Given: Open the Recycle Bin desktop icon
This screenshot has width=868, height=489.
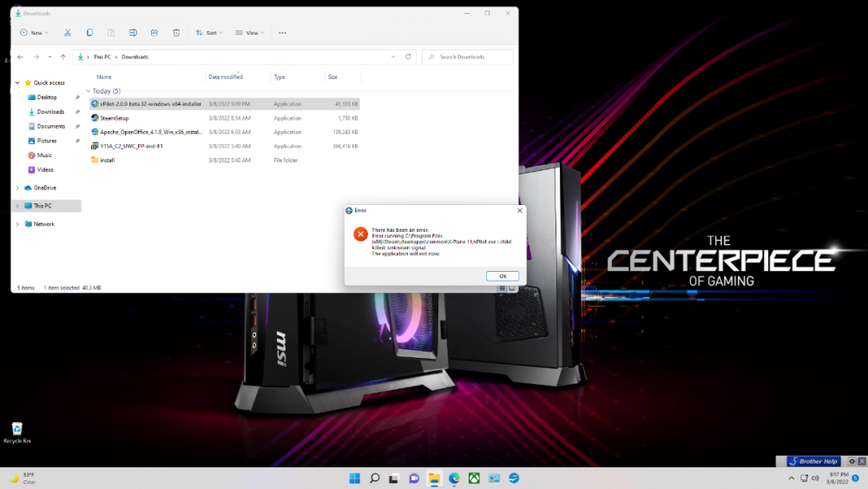Looking at the screenshot, I should [x=17, y=433].
